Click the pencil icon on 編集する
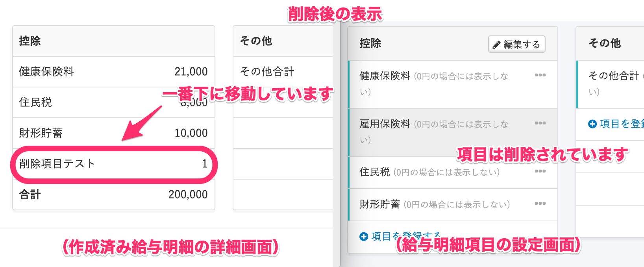 coord(497,44)
